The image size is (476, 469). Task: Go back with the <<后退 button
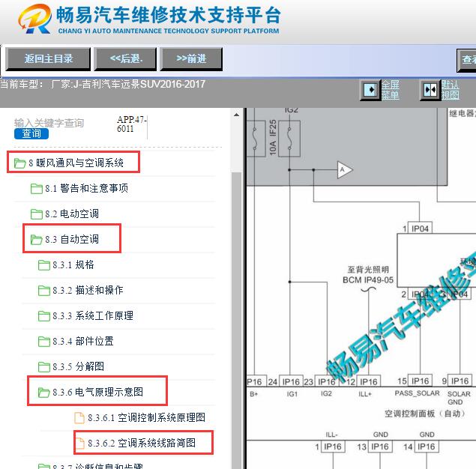(x=126, y=59)
